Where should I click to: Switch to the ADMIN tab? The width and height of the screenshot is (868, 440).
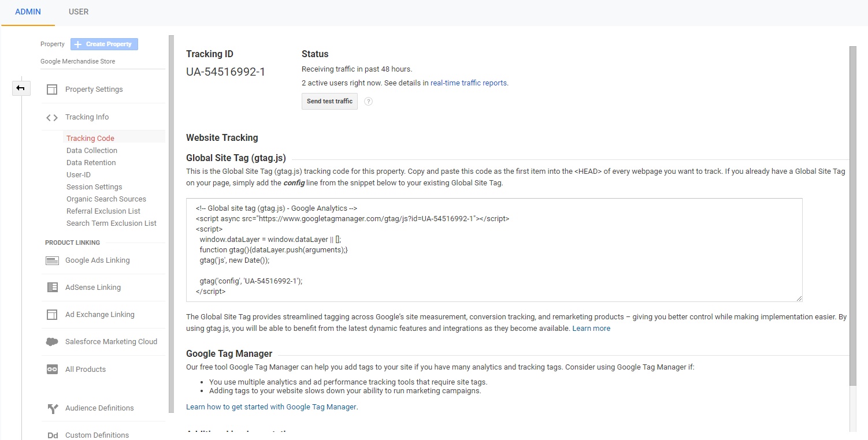(28, 12)
